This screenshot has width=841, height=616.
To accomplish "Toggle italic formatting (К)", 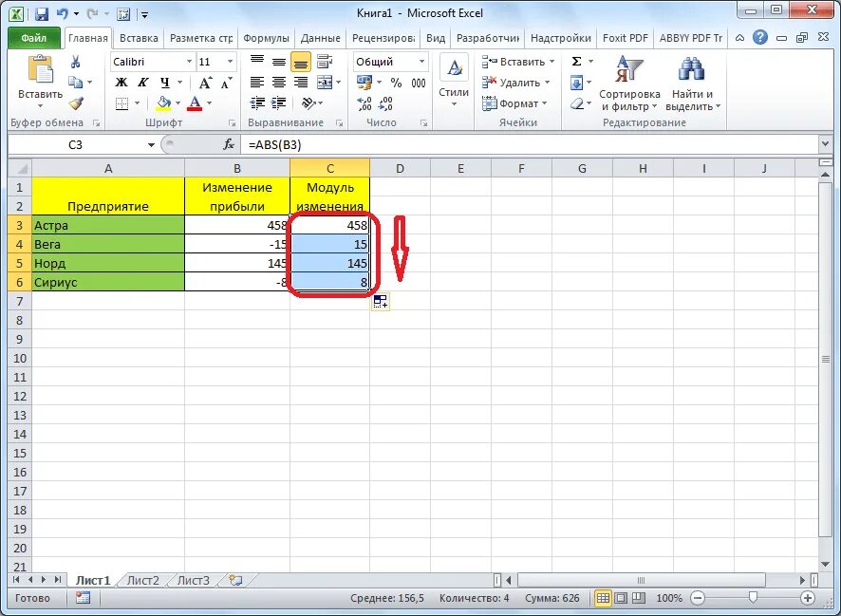I will pos(142,83).
